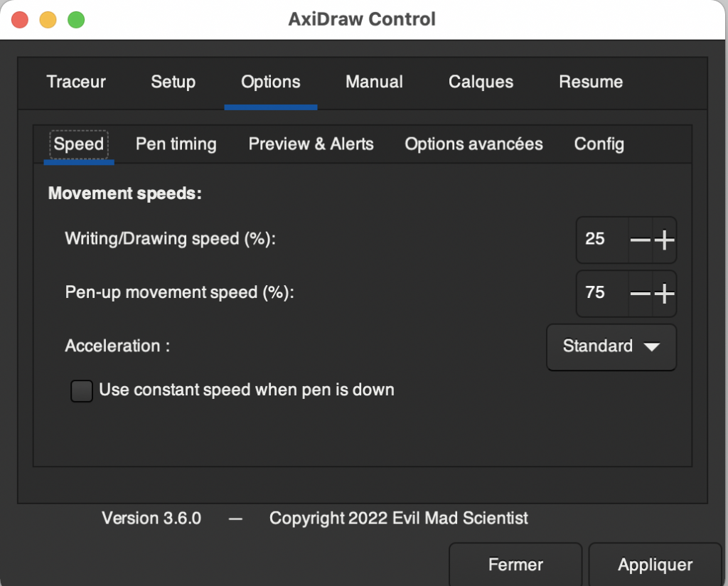Viewport: 728px width, 586px height.
Task: Open the Pen timing sub-tab
Action: [176, 144]
